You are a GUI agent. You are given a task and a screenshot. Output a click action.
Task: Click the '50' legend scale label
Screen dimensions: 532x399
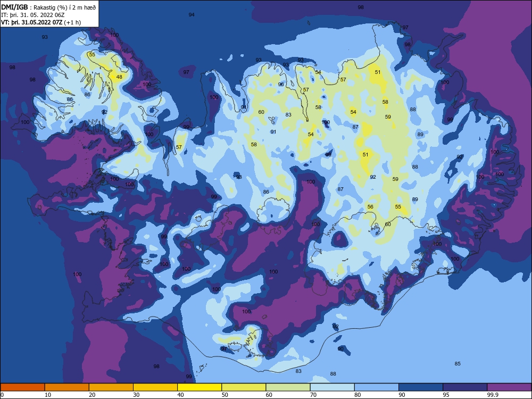(225, 395)
